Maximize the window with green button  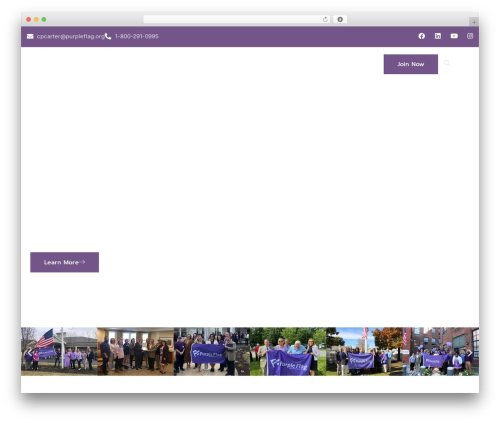pos(44,20)
